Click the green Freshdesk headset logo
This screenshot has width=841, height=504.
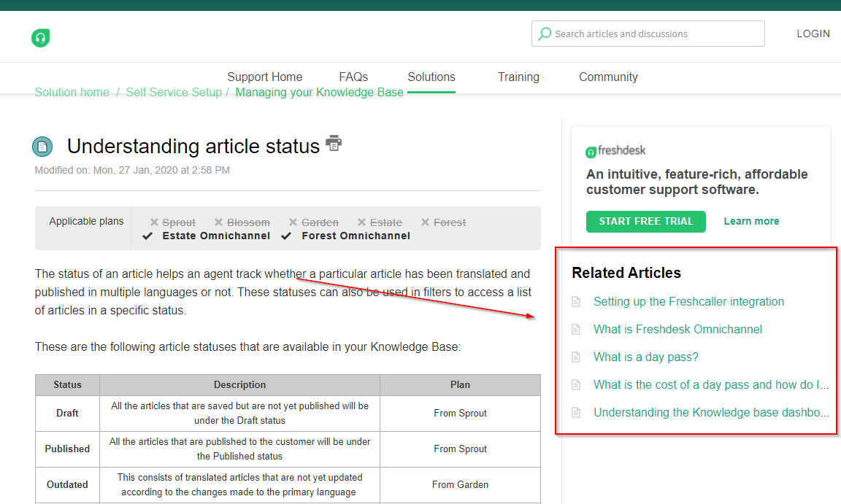[41, 37]
